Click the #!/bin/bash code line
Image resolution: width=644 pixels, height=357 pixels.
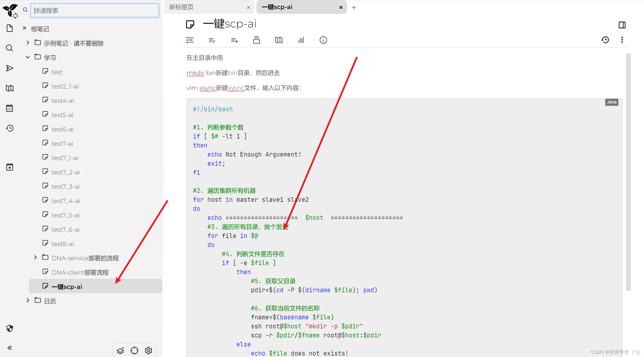click(x=213, y=109)
